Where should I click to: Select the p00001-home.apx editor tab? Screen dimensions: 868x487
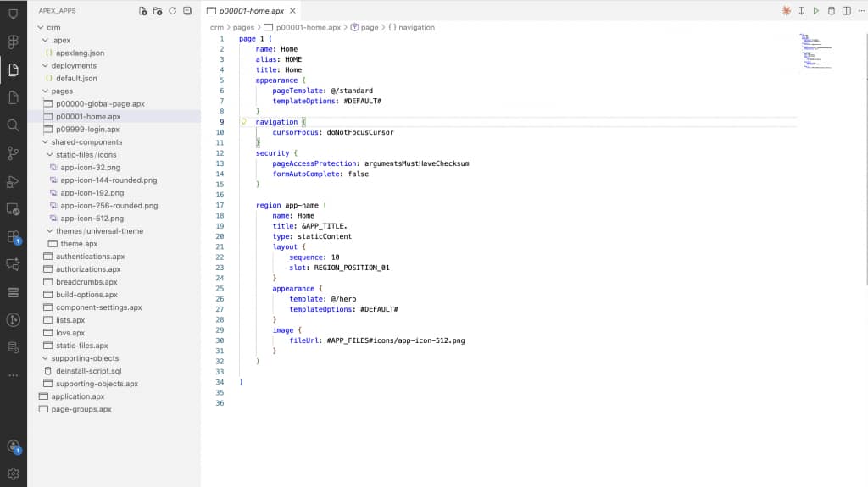(251, 10)
